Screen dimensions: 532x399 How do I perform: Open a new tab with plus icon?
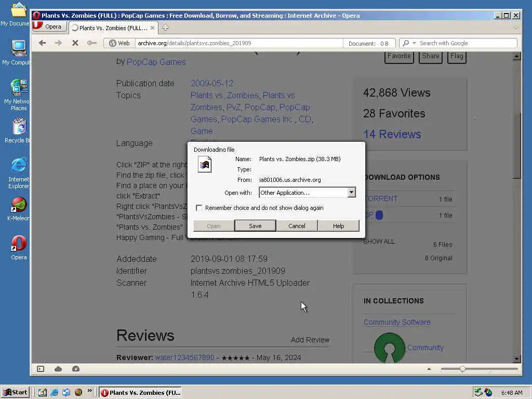pos(165,28)
